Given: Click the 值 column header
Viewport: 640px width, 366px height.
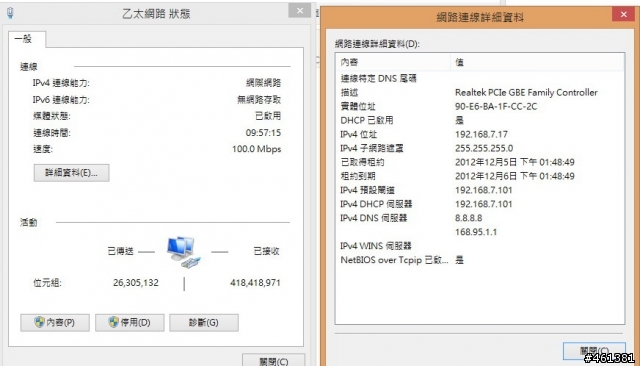Looking at the screenshot, I should click(538, 62).
